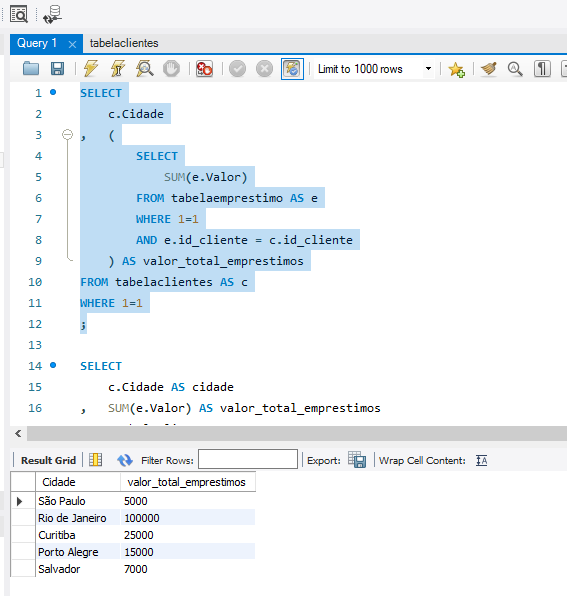The height and width of the screenshot is (596, 567).
Task: Run Explain plan with magnifier lightning icon
Action: 145,69
